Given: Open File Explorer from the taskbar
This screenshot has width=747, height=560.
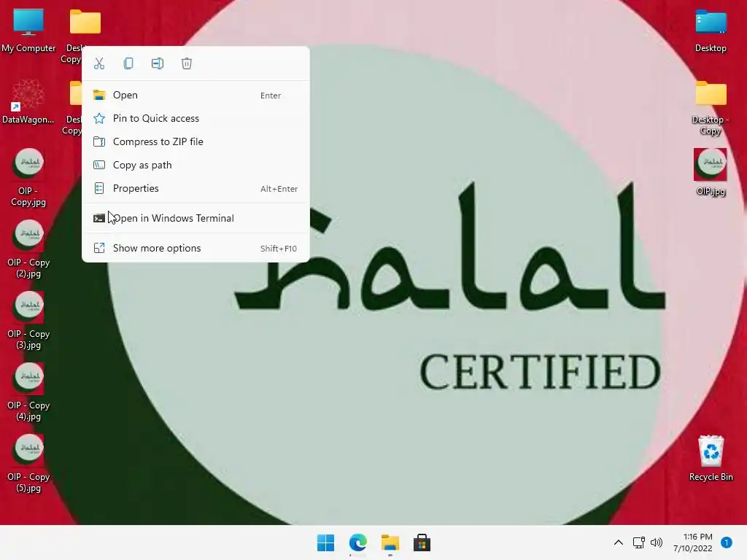Looking at the screenshot, I should click(x=390, y=542).
